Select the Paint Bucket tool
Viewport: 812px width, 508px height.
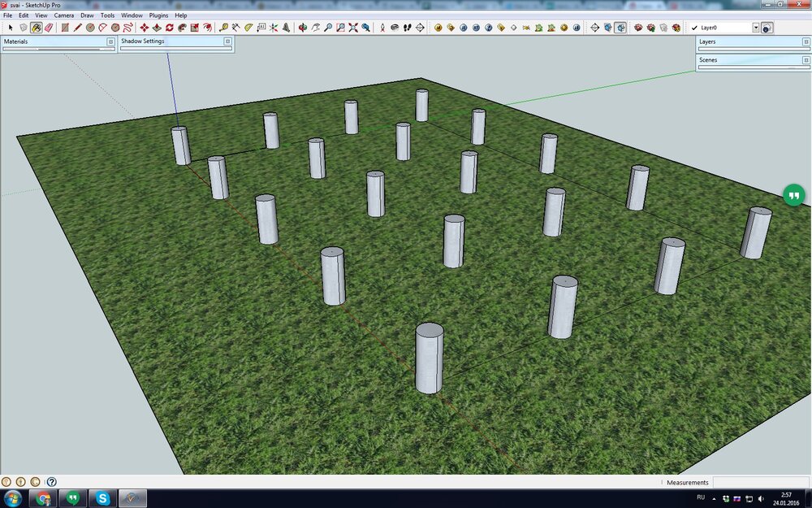click(37, 28)
